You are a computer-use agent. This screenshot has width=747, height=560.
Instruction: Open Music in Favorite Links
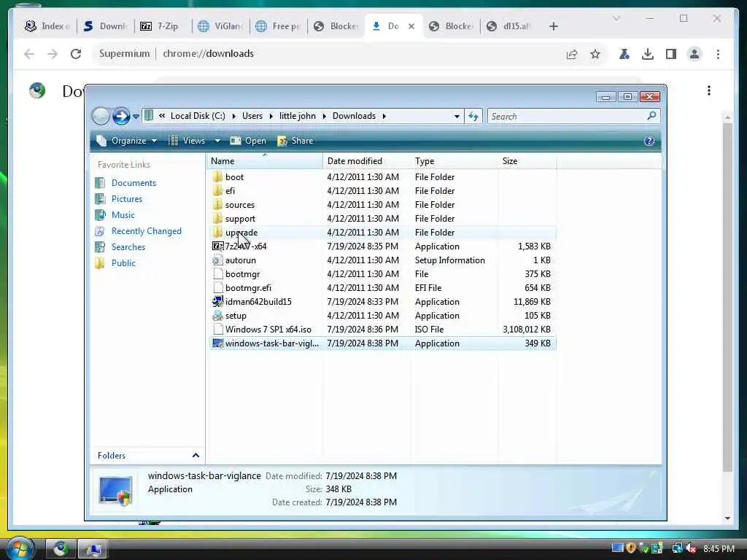tap(123, 215)
